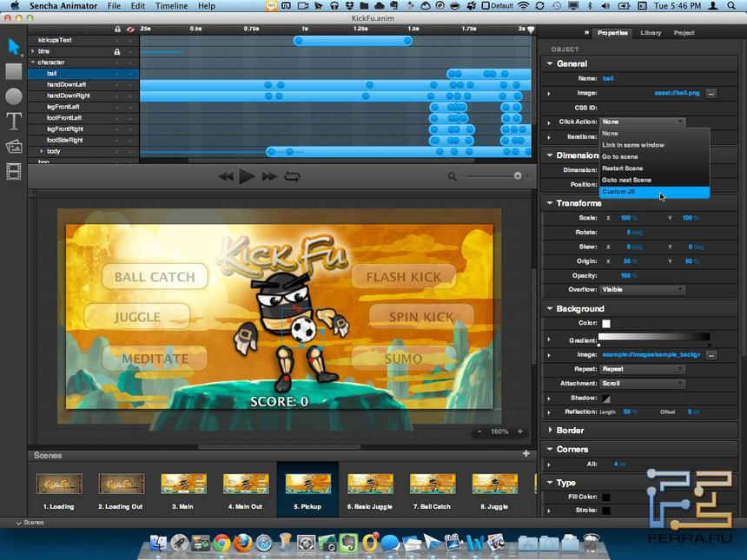Select the Ellipse tool

pos(13,96)
